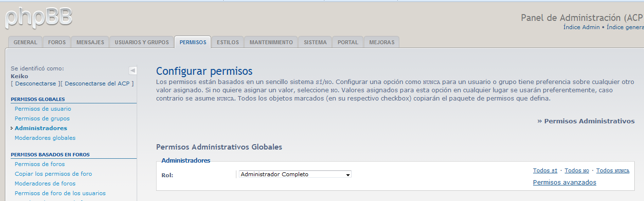Click Desconectarse link
Image resolution: width=644 pixels, height=201 pixels.
[x=35, y=84]
